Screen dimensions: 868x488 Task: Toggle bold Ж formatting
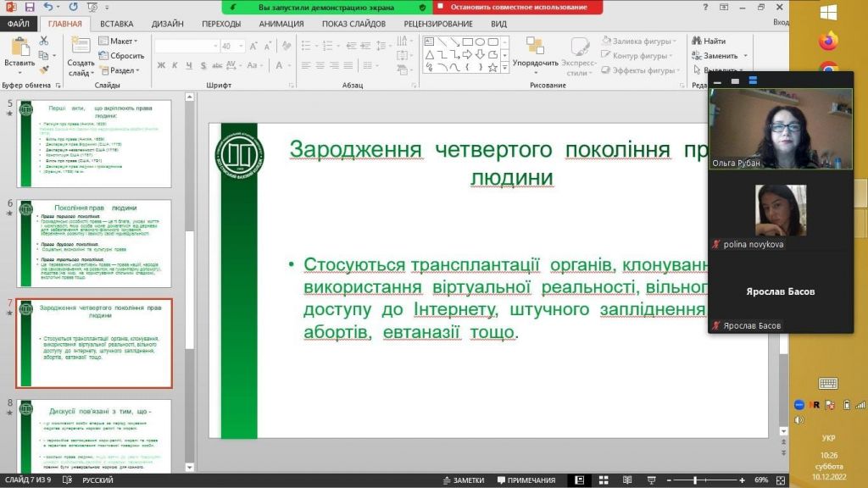point(161,65)
